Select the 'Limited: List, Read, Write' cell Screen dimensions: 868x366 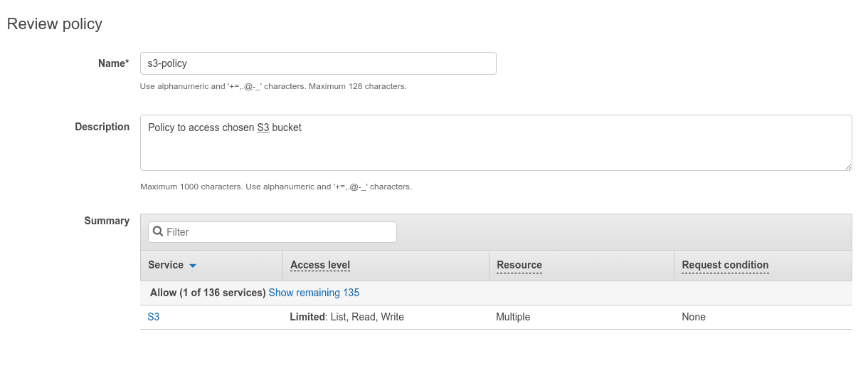[x=346, y=317]
